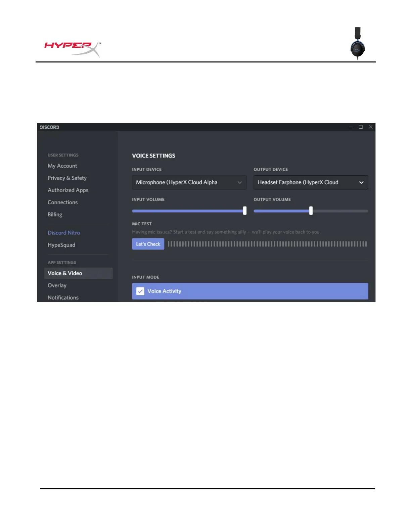This screenshot has height=532, width=411.
Task: Open Notifications settings
Action: pos(63,298)
